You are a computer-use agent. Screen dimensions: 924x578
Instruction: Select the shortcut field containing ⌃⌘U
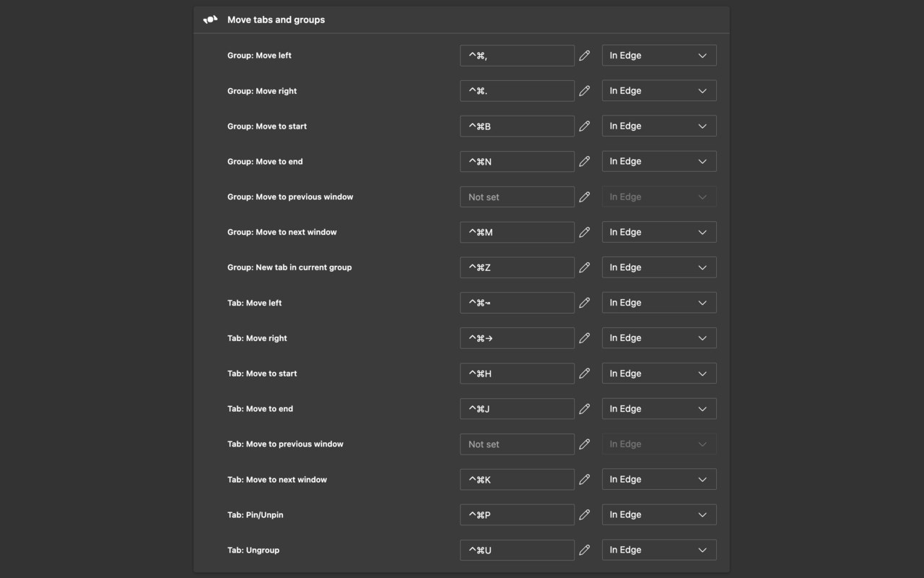(517, 550)
